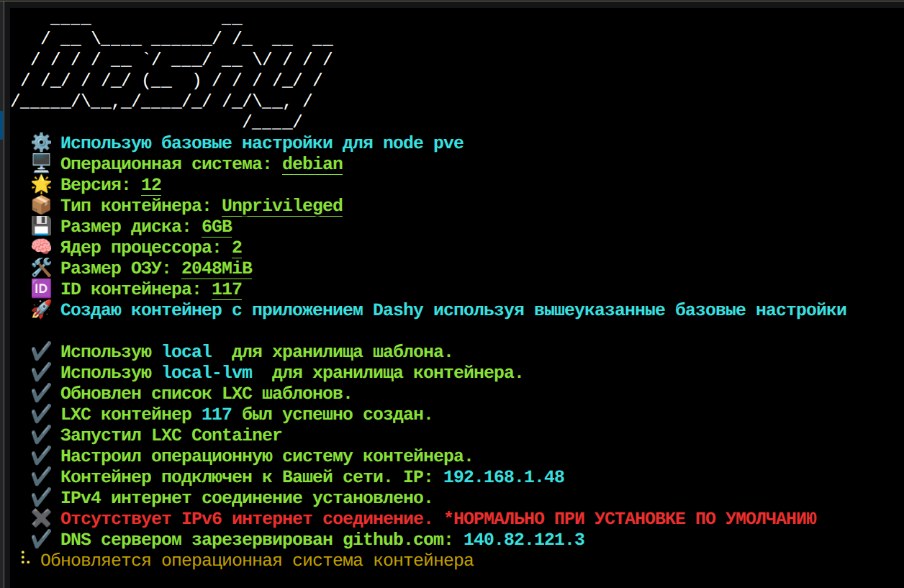The height and width of the screenshot is (588, 904).
Task: Click the gear emoji before "Использую базовые настройки"
Action: [41, 143]
